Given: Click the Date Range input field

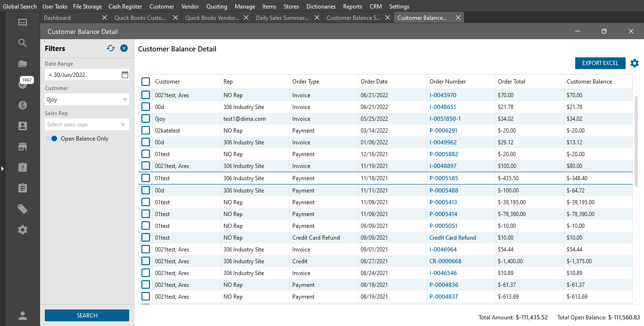Looking at the screenshot, I should 83,75.
